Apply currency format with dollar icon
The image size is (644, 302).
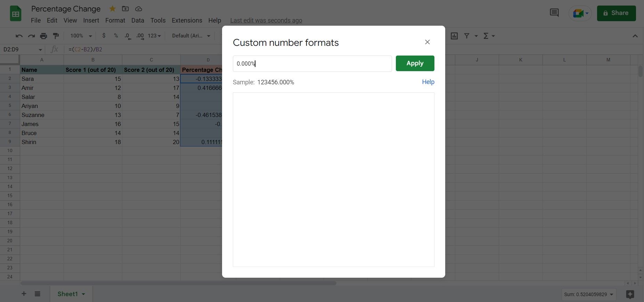[104, 36]
